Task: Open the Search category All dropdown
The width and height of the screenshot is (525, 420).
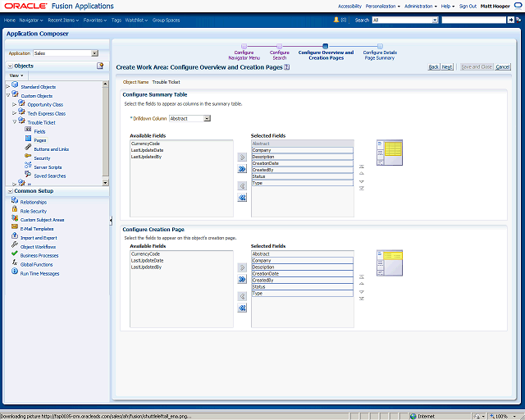Action: click(x=436, y=20)
